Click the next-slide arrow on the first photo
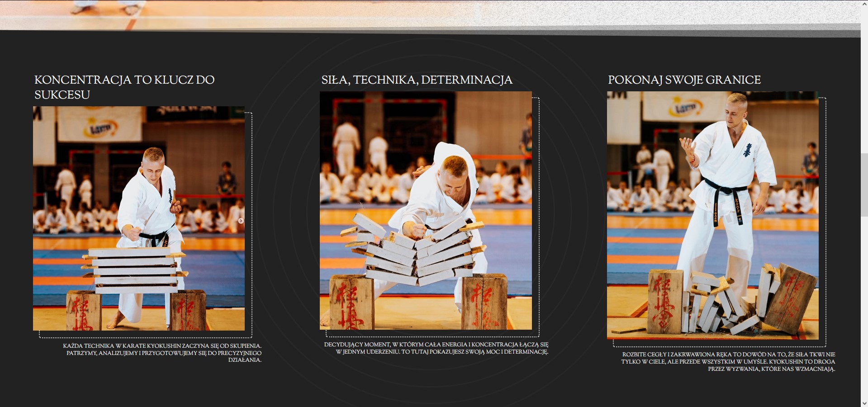The height and width of the screenshot is (407, 868). (x=241, y=221)
